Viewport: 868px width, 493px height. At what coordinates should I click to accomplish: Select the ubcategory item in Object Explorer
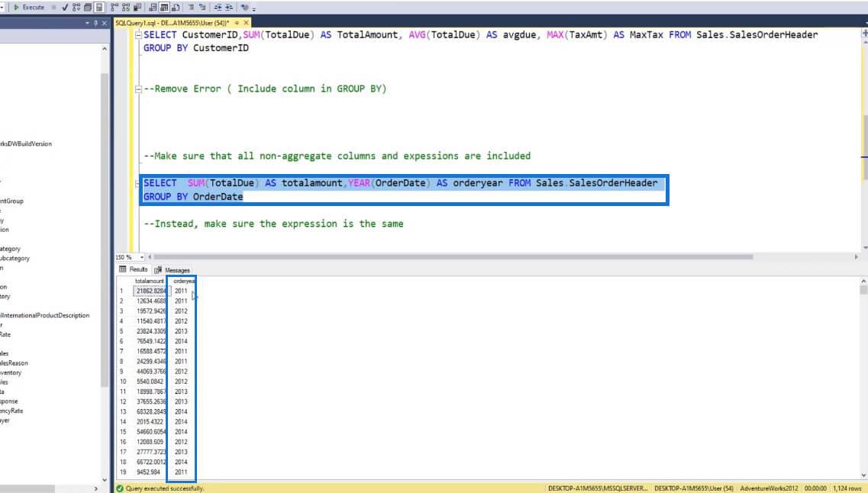tap(15, 259)
